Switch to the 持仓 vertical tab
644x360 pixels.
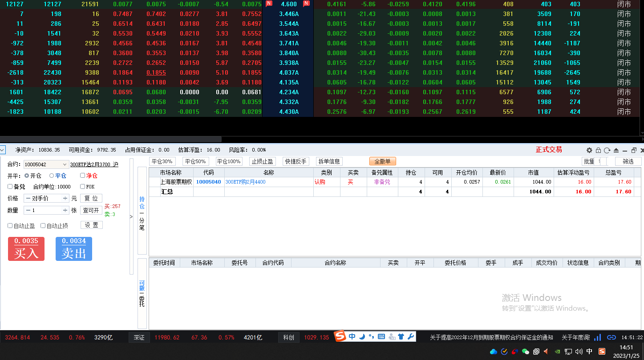tap(142, 203)
